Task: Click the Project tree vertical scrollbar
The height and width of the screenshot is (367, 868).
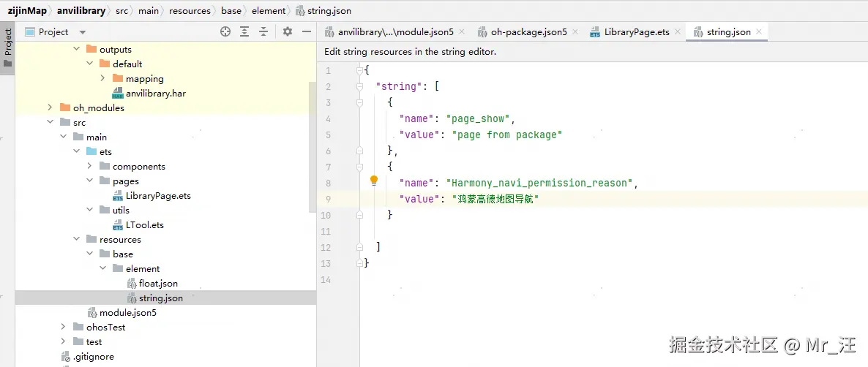Action: click(313, 146)
